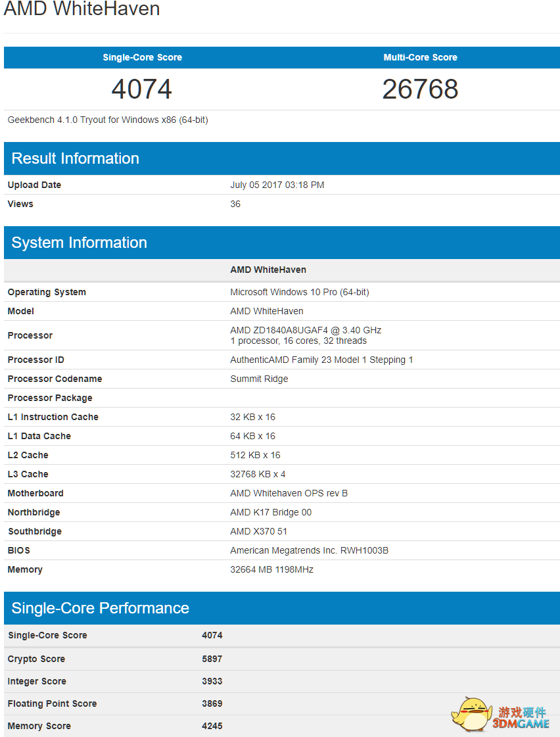
Task: Click AMD Whitehaven OPS rev B value
Action: pos(289,493)
